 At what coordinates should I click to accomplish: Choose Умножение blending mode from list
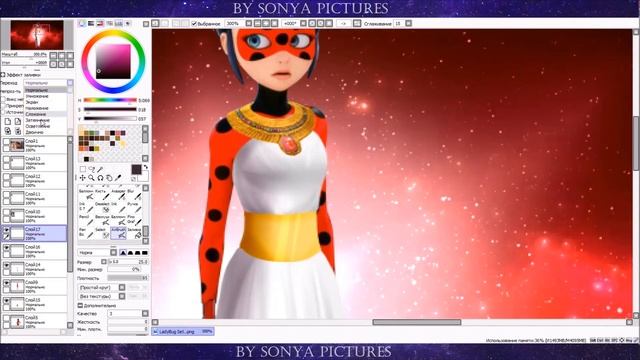click(x=37, y=96)
